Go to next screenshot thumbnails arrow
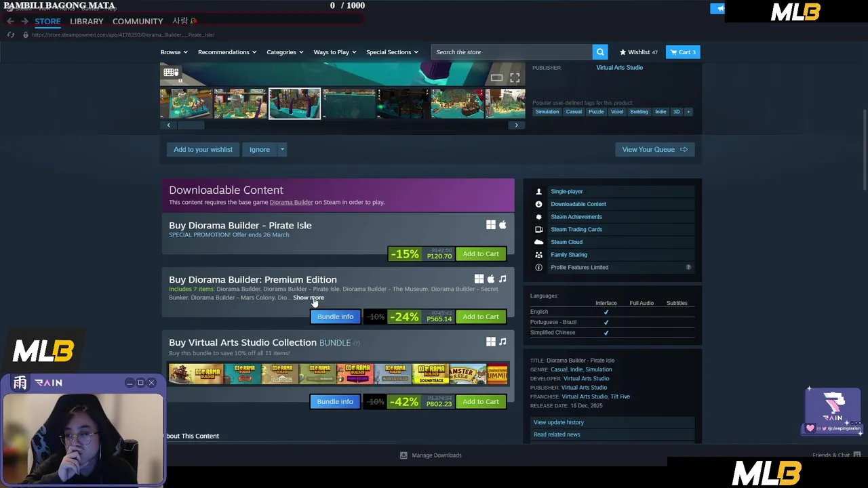Viewport: 868px width, 488px height. click(516, 125)
